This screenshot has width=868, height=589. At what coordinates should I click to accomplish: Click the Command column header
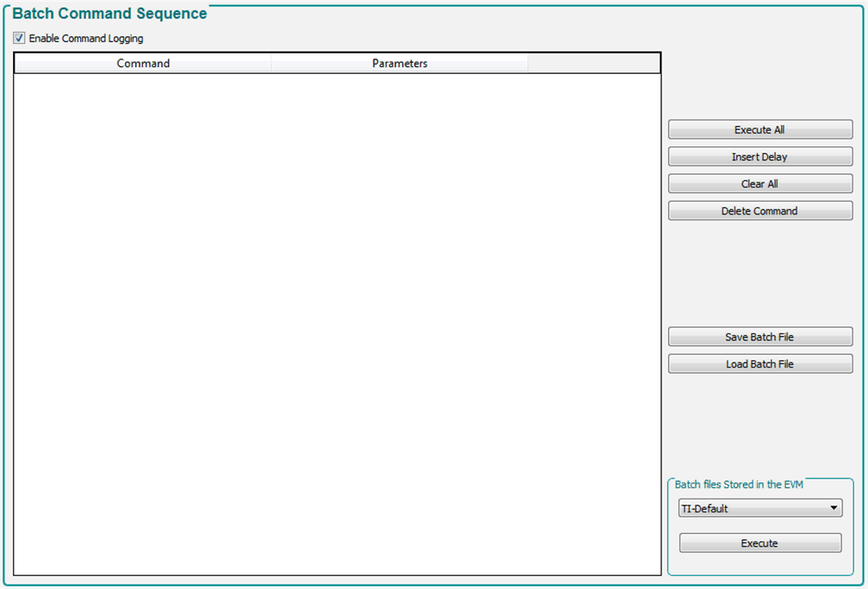click(143, 64)
